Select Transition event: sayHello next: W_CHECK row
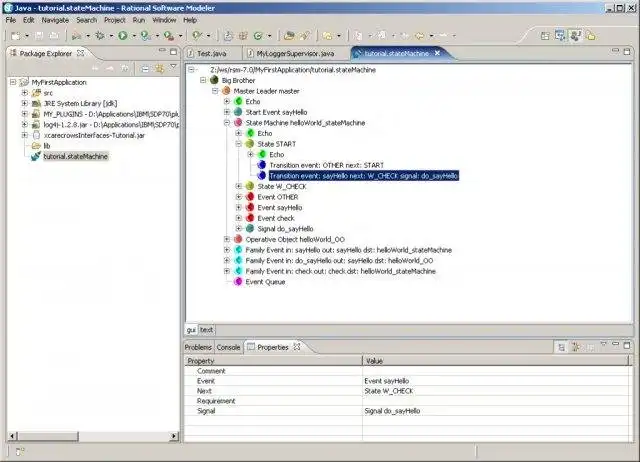The width and height of the screenshot is (640, 462). click(364, 175)
